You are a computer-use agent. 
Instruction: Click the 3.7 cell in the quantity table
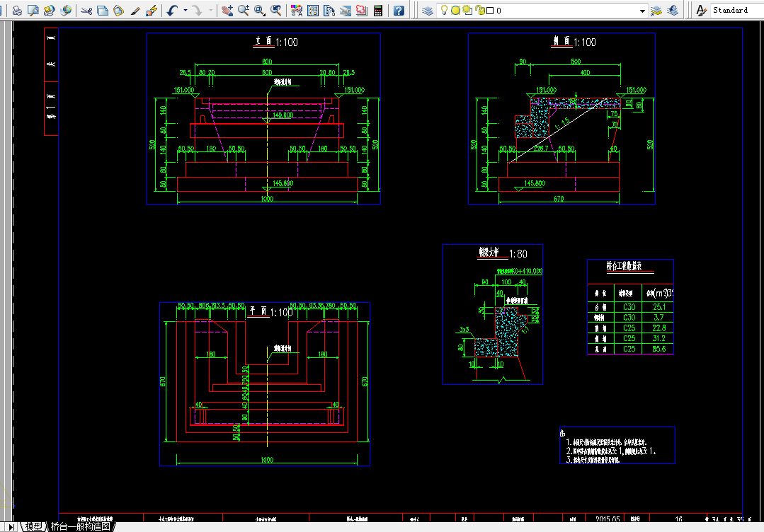(x=658, y=318)
